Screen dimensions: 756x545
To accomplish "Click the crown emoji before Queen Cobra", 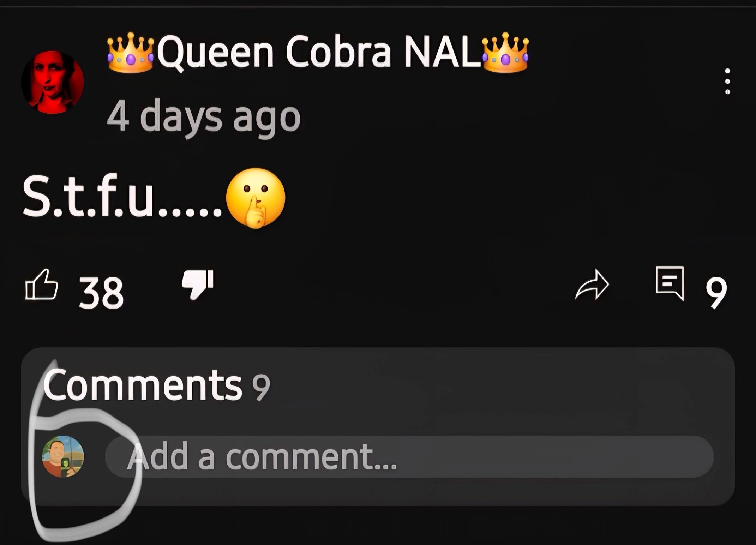I will (131, 52).
